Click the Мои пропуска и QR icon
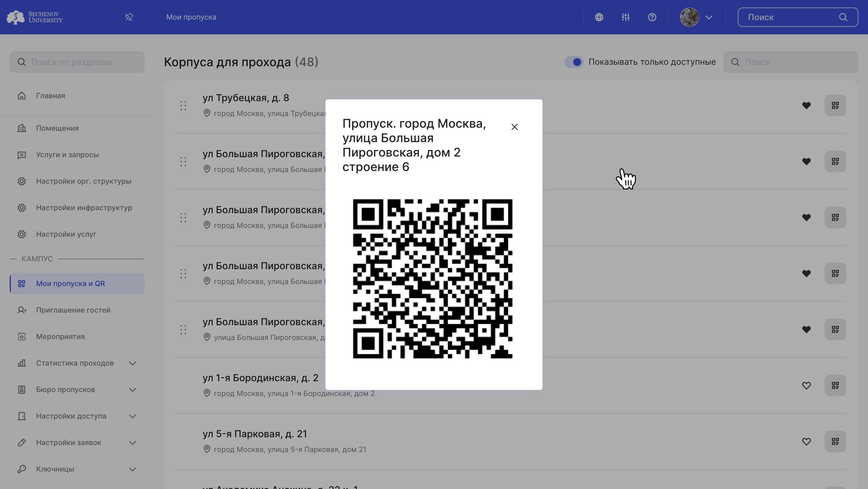 [x=22, y=283]
